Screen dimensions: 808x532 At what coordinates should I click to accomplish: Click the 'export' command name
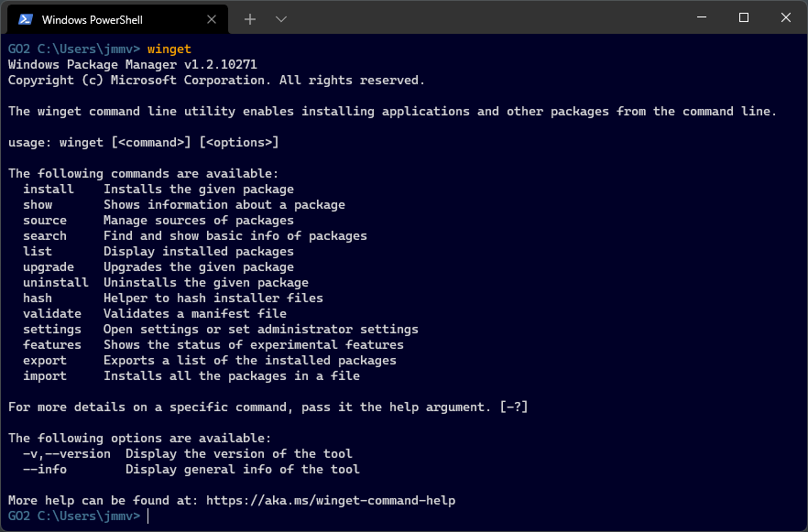[x=45, y=361]
